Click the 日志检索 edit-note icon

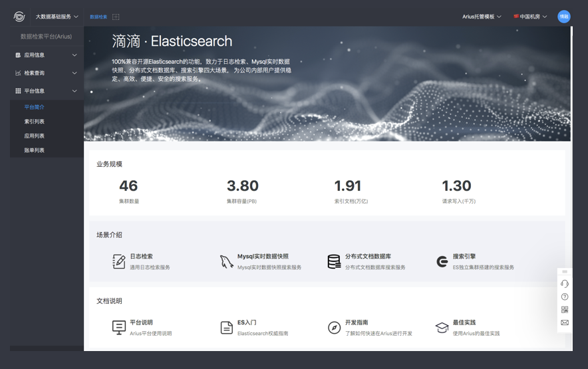pos(119,261)
